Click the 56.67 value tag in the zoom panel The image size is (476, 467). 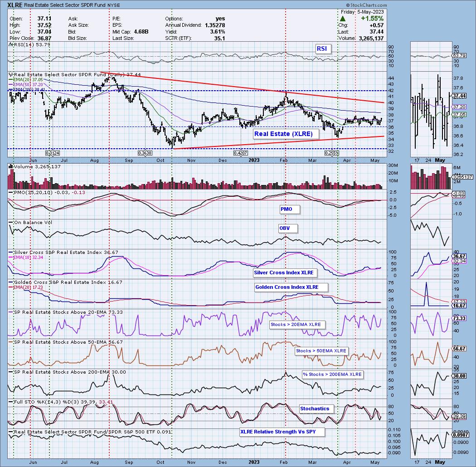[459, 349]
